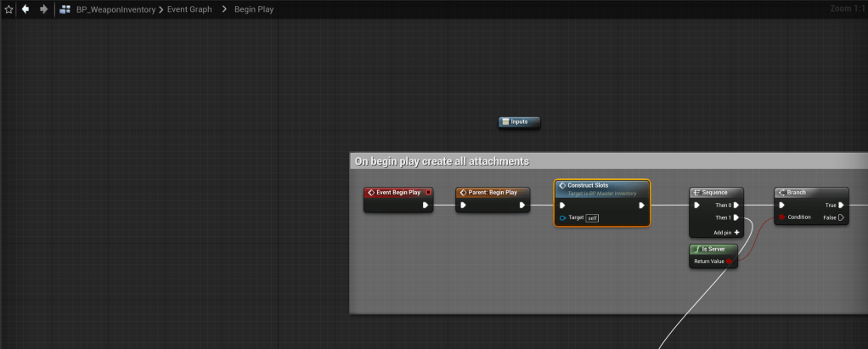Click the True output pin on Branch
Viewport: 868px width, 349px height.
[842, 205]
